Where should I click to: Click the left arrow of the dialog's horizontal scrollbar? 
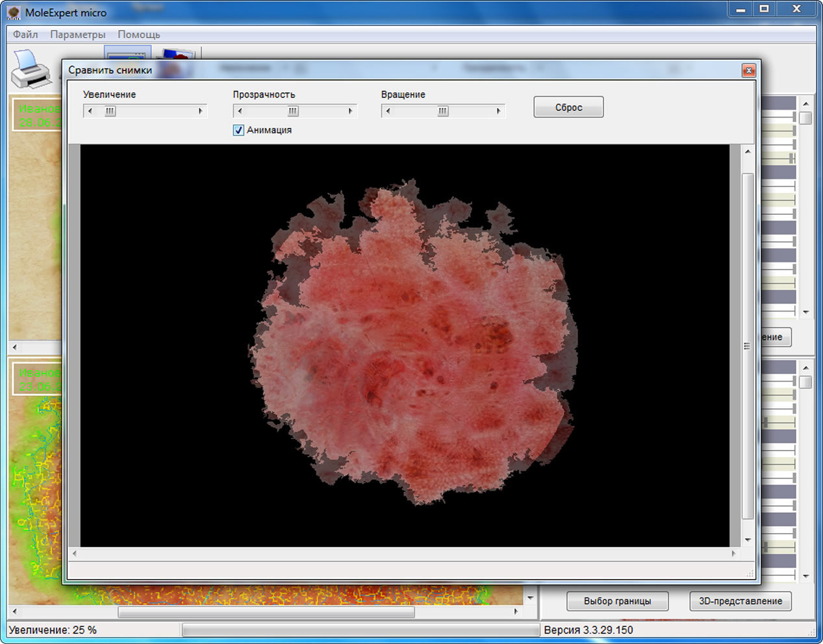click(75, 554)
